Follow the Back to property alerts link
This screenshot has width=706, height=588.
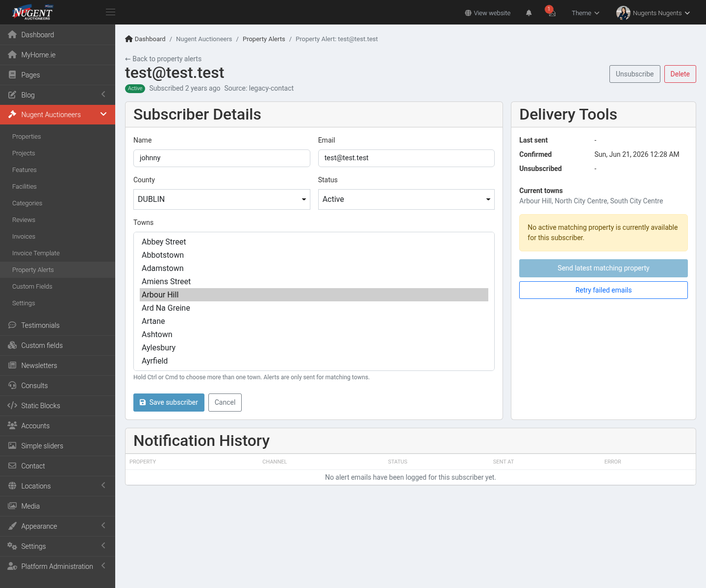[x=163, y=59]
